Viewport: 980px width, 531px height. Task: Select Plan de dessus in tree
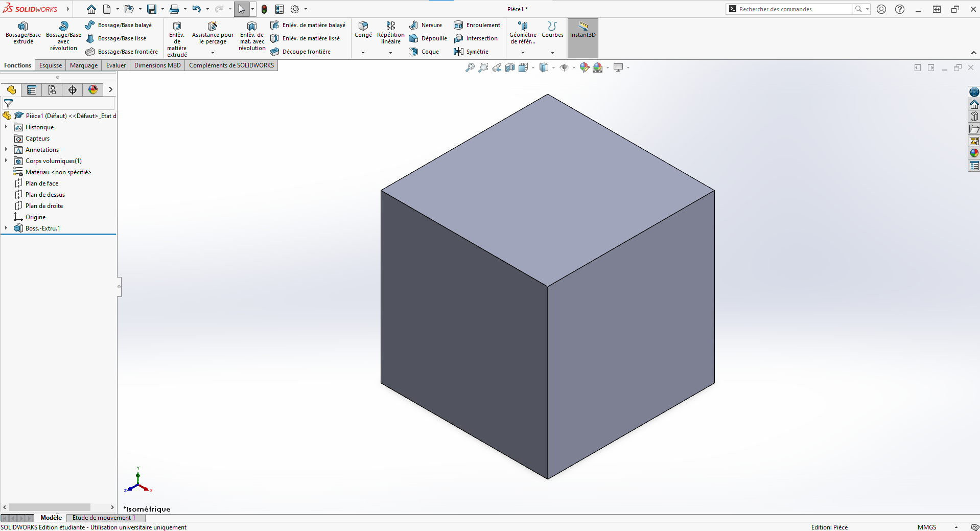45,195
